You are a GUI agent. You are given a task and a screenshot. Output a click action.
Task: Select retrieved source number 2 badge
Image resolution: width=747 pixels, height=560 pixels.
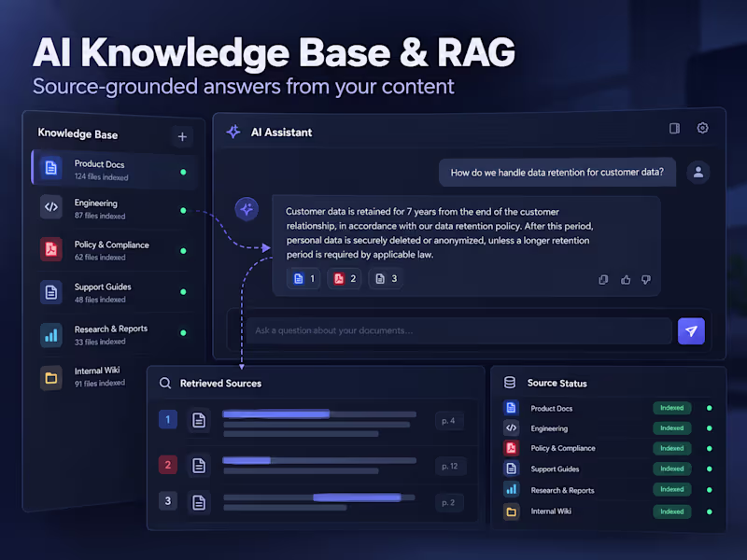pos(168,465)
